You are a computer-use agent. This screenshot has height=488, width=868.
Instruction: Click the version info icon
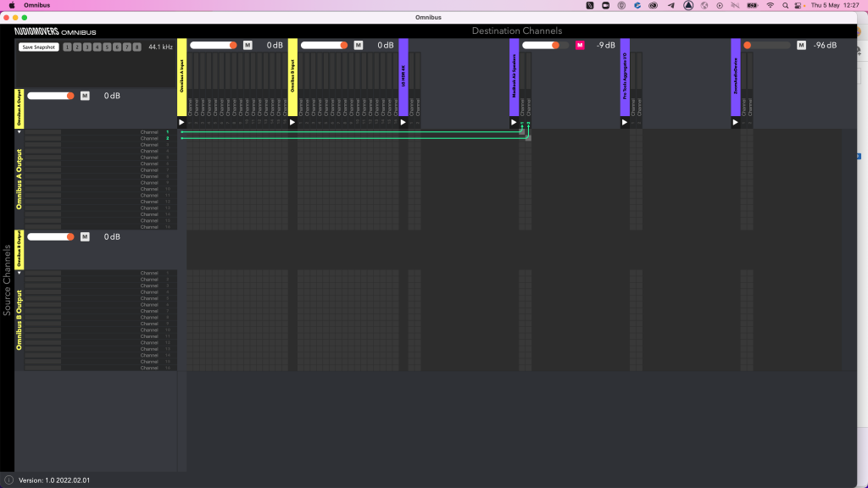(x=8, y=480)
